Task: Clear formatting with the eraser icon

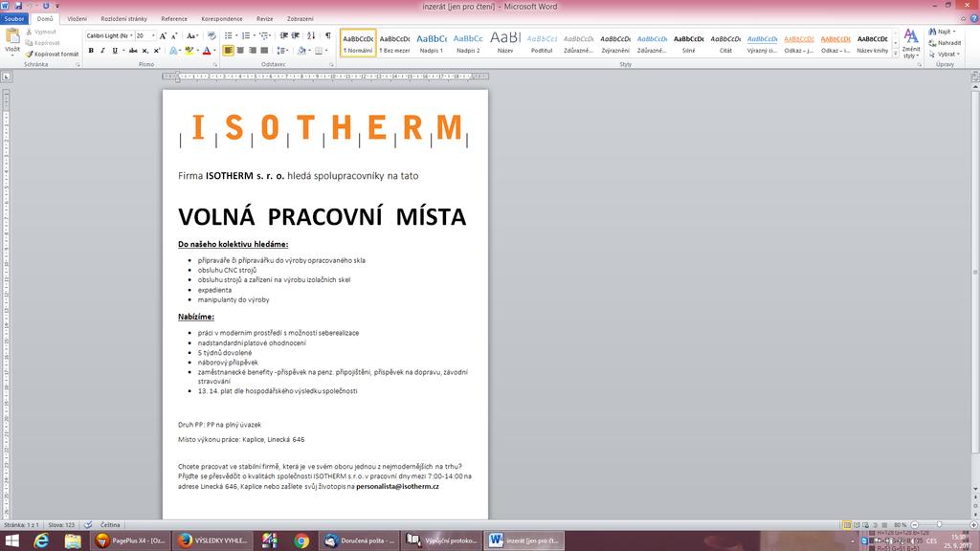Action: click(212, 36)
